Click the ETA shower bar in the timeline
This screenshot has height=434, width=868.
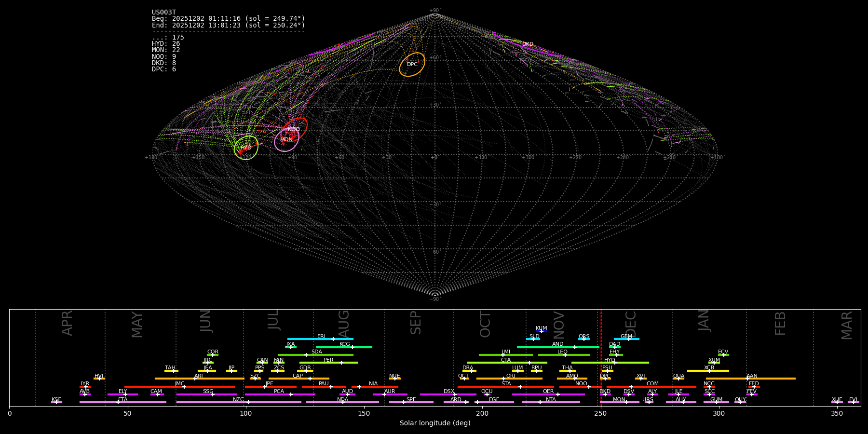coord(123,402)
